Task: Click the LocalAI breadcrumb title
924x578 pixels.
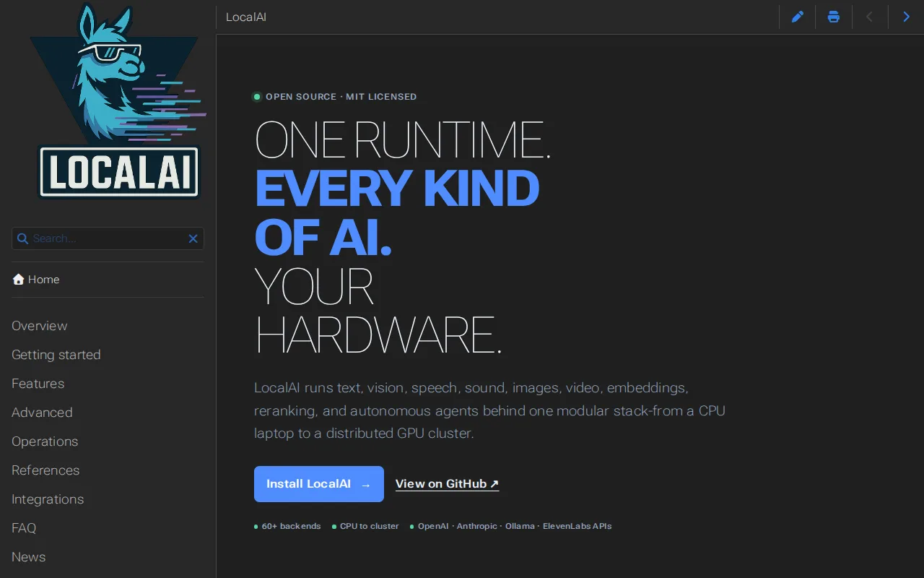Action: 246,17
